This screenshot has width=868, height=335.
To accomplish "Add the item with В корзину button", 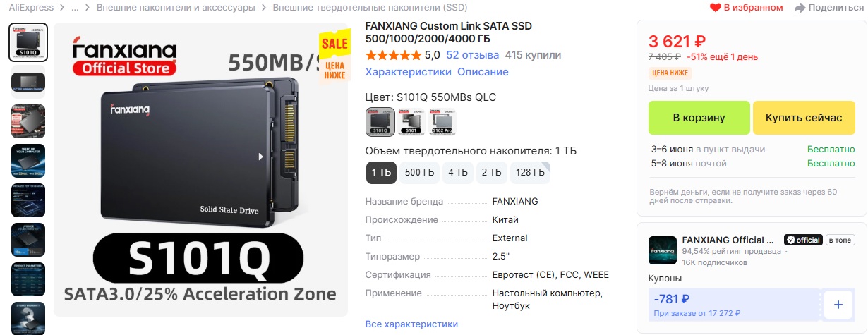I will click(699, 118).
